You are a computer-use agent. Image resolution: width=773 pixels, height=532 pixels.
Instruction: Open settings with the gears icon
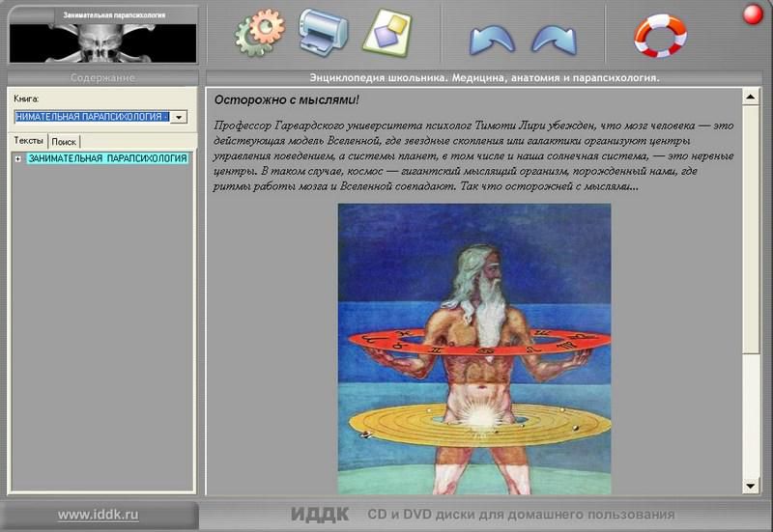pos(260,33)
